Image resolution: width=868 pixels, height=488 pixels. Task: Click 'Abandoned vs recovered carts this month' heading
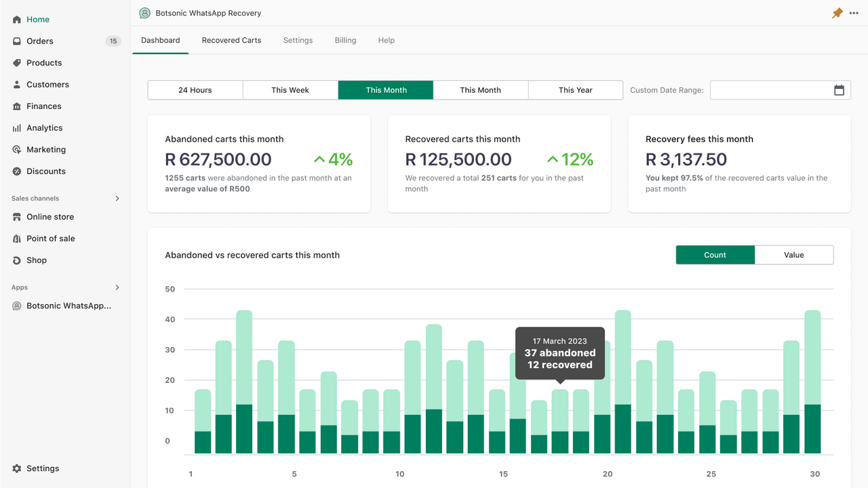(252, 256)
